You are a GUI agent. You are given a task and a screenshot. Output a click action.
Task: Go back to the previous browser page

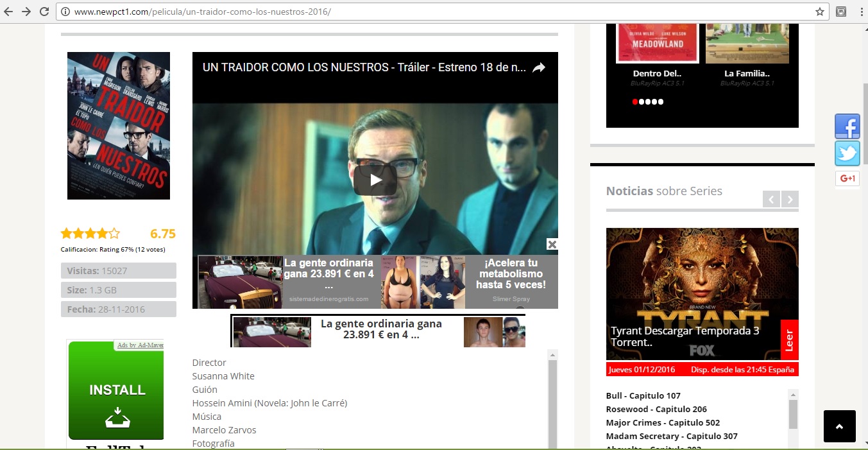click(9, 12)
